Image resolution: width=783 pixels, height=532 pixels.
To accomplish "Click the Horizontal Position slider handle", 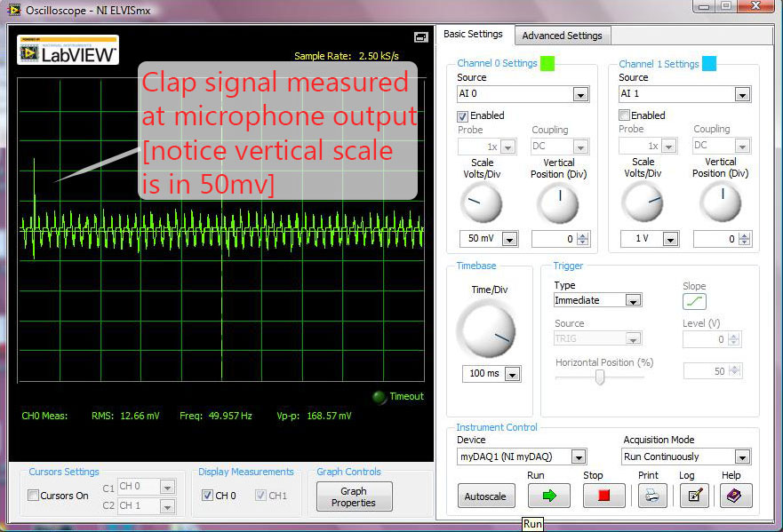I will [600, 377].
